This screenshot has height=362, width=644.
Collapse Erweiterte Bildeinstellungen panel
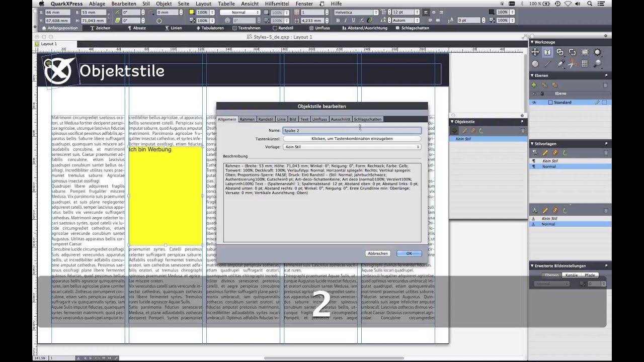click(532, 266)
